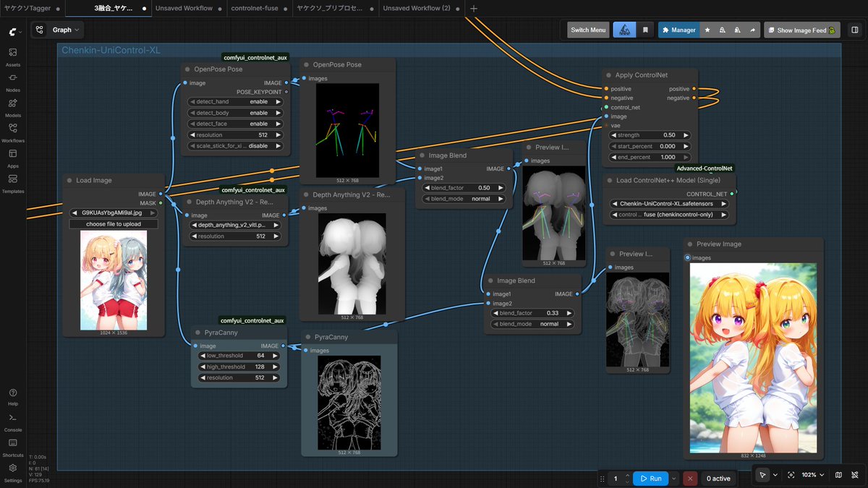Click Show Image Feed button

coord(803,30)
